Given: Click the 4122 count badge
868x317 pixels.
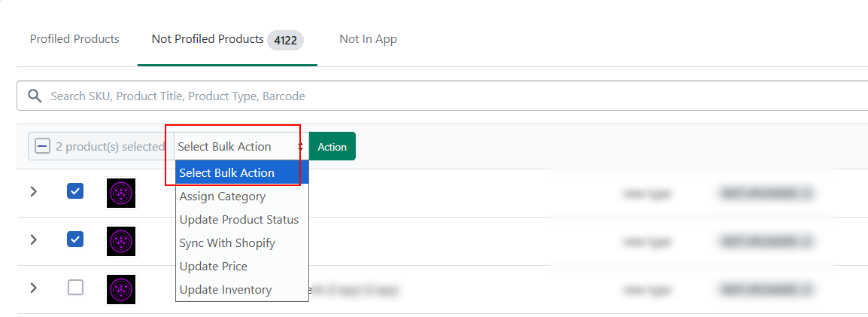Looking at the screenshot, I should click(286, 41).
